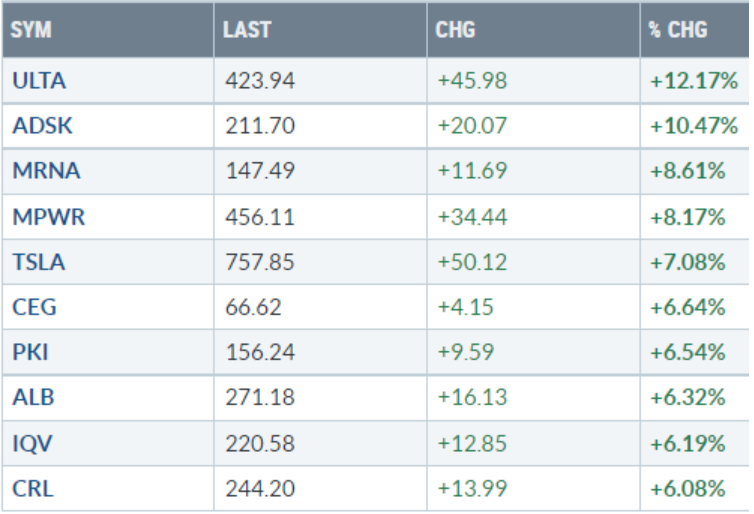Click TSLA's change value +50.12

pos(472,262)
